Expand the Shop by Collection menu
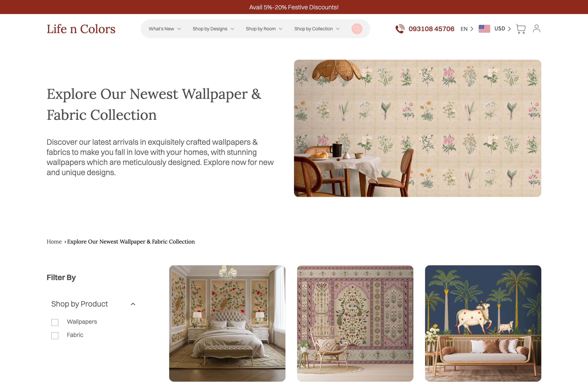 point(317,29)
